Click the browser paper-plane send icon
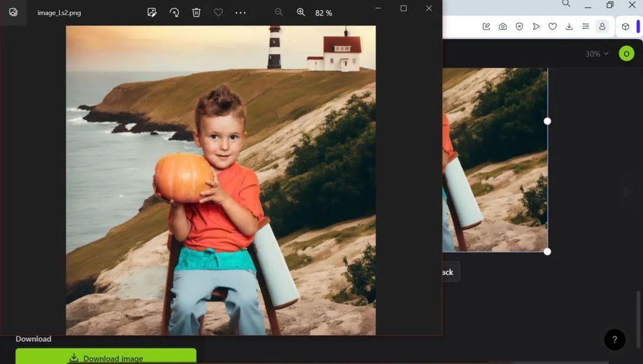 536,27
